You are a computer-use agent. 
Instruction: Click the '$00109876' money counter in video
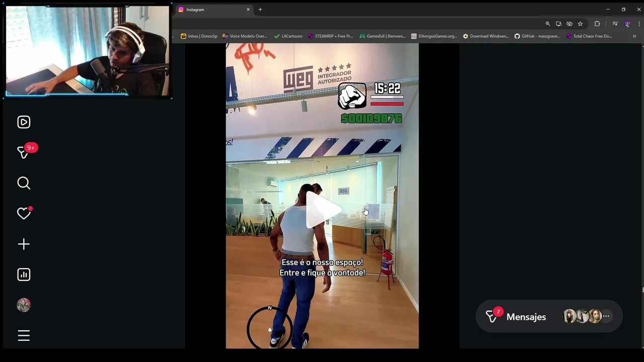(x=371, y=119)
